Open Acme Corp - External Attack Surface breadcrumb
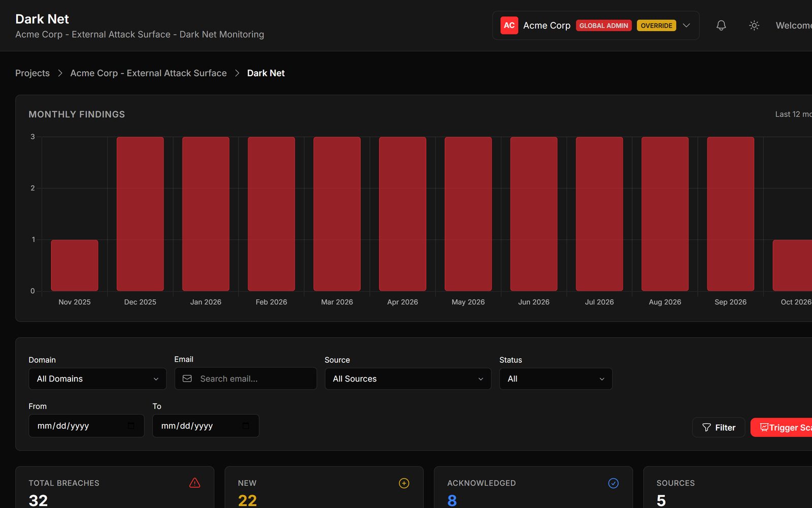Viewport: 812px width, 508px height. (x=148, y=73)
